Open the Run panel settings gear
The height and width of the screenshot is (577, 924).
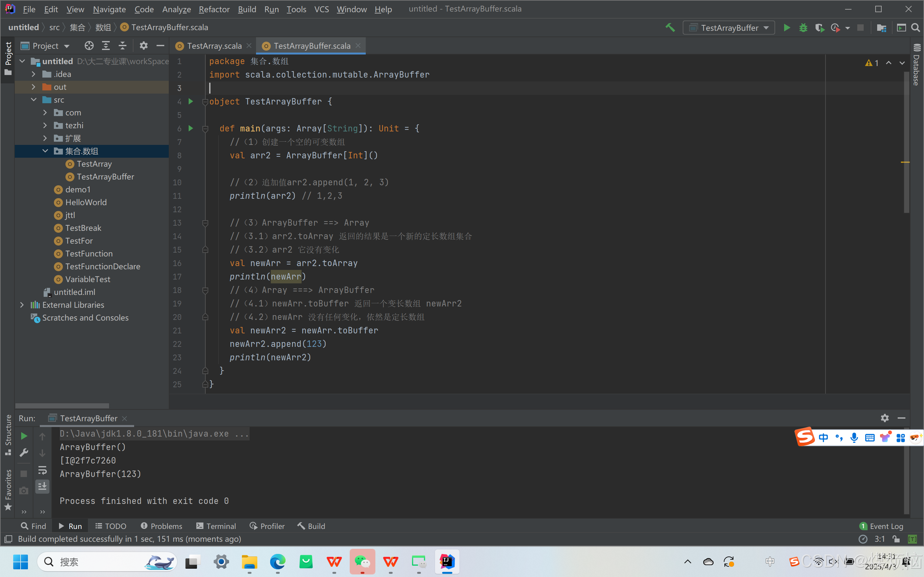(885, 418)
